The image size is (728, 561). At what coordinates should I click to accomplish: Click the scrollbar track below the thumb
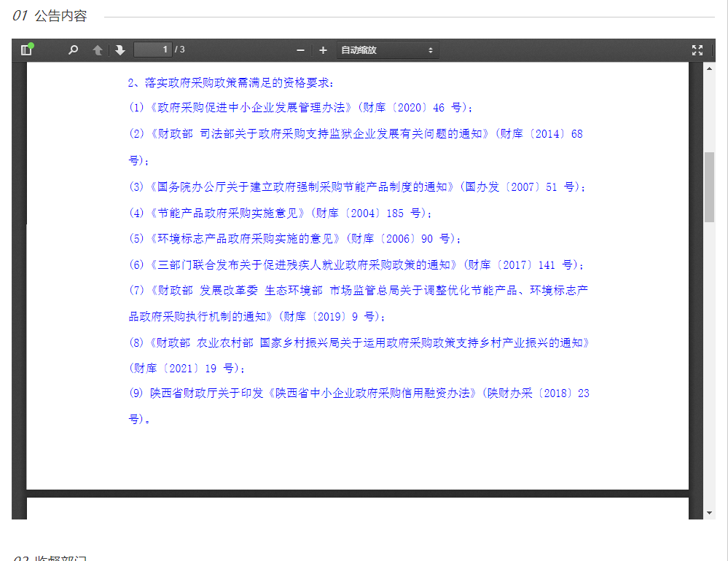click(709, 364)
